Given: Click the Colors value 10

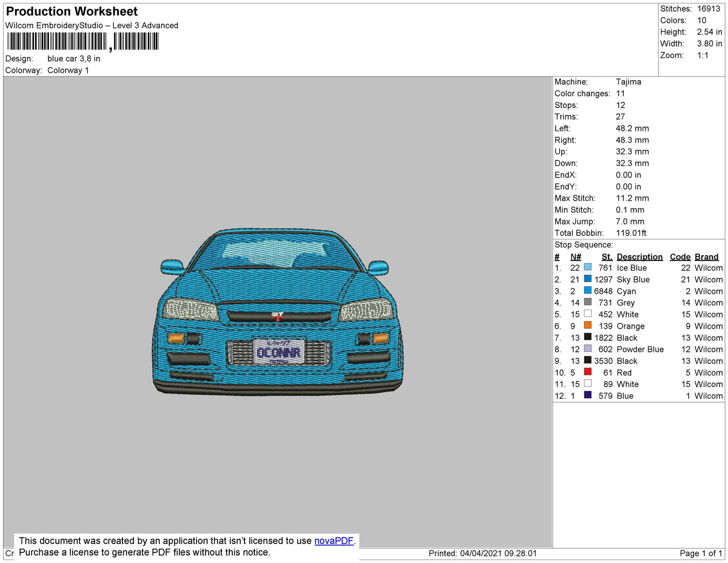Looking at the screenshot, I should (x=702, y=20).
